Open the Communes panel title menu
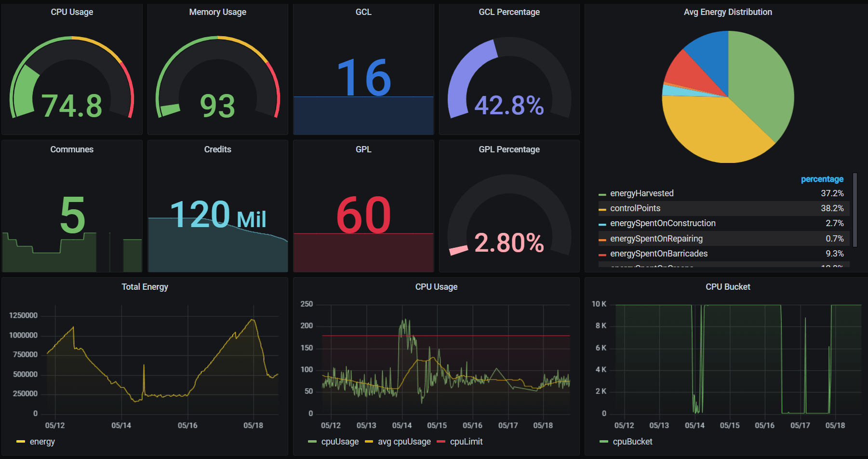Image resolution: width=868 pixels, height=459 pixels. (72, 149)
